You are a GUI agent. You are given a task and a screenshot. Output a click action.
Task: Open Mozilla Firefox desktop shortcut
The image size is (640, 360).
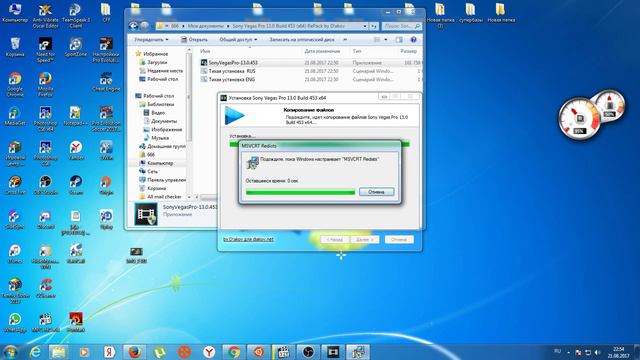pos(45,84)
